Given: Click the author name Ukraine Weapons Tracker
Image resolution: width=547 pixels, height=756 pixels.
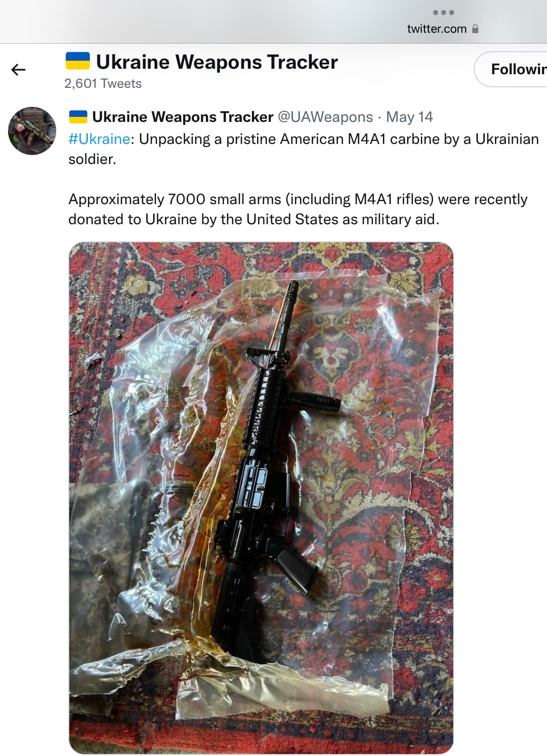Looking at the screenshot, I should (x=183, y=117).
